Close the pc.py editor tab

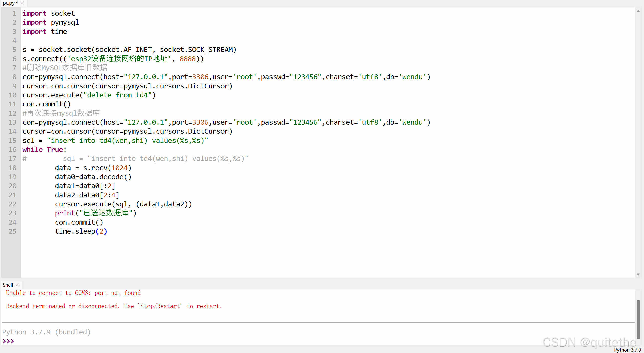coord(22,3)
